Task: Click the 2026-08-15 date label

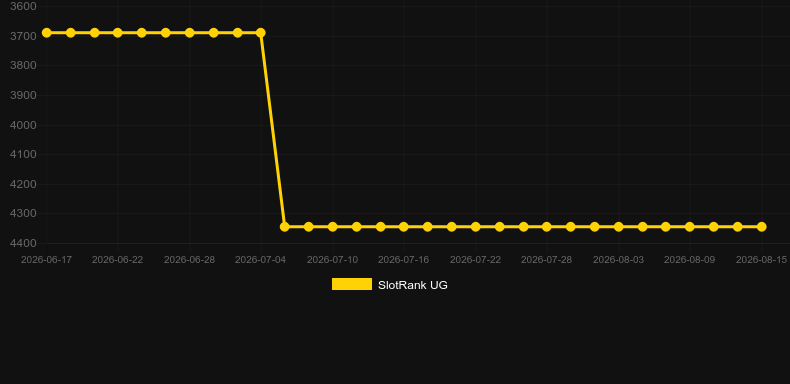Action: [x=761, y=260]
